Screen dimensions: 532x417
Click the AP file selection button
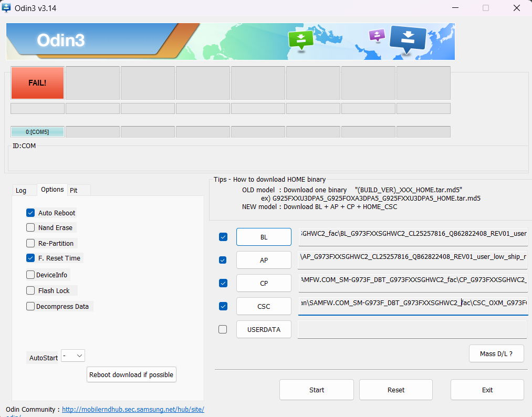[264, 260]
